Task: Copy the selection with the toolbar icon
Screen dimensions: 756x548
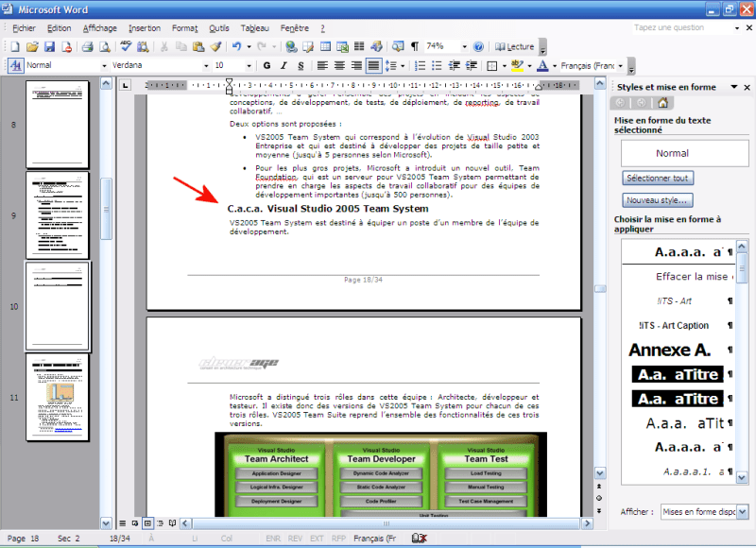Action: (181, 46)
